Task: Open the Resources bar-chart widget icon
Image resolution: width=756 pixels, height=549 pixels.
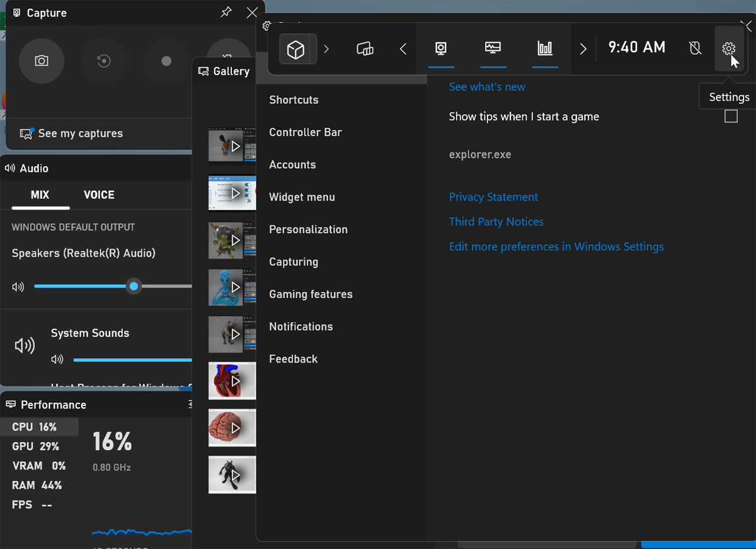Action: (545, 49)
